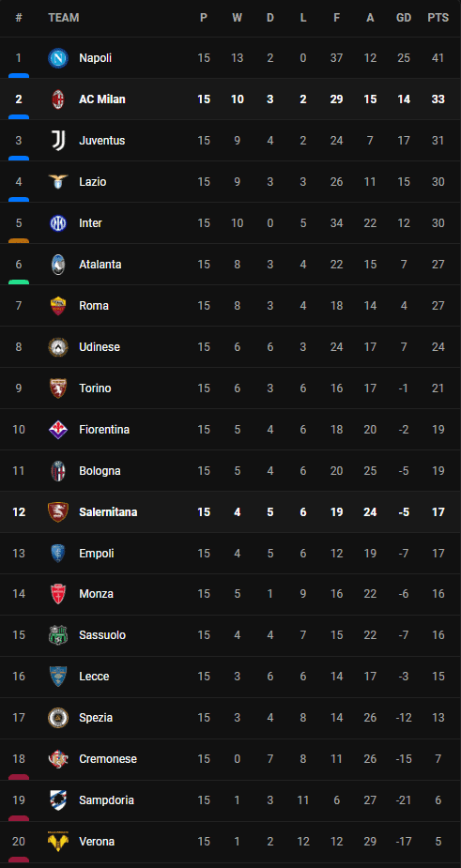Screen dimensions: 461x868
Task: Select the Roma club crest
Action: coord(58,306)
